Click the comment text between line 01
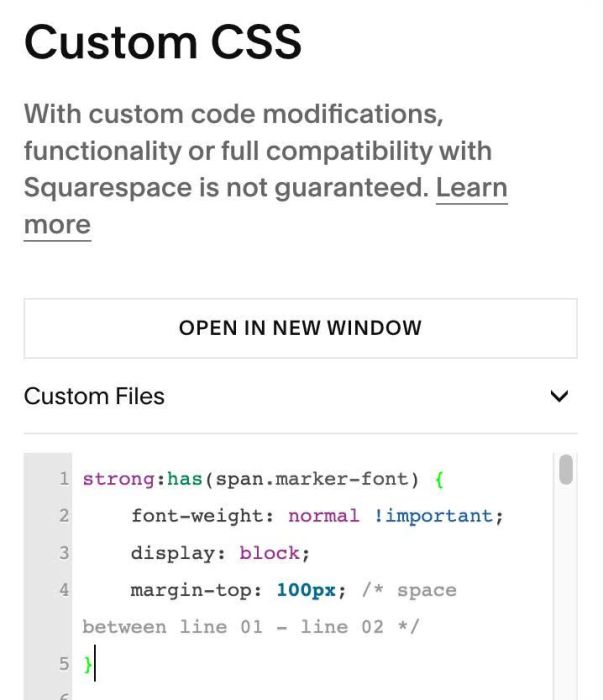 tap(173, 627)
